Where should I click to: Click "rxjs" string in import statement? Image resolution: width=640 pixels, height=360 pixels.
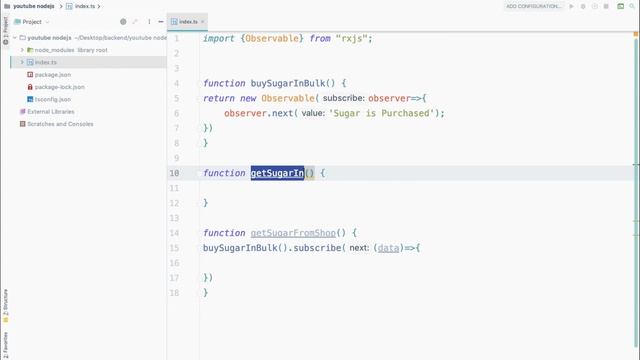(x=351, y=38)
